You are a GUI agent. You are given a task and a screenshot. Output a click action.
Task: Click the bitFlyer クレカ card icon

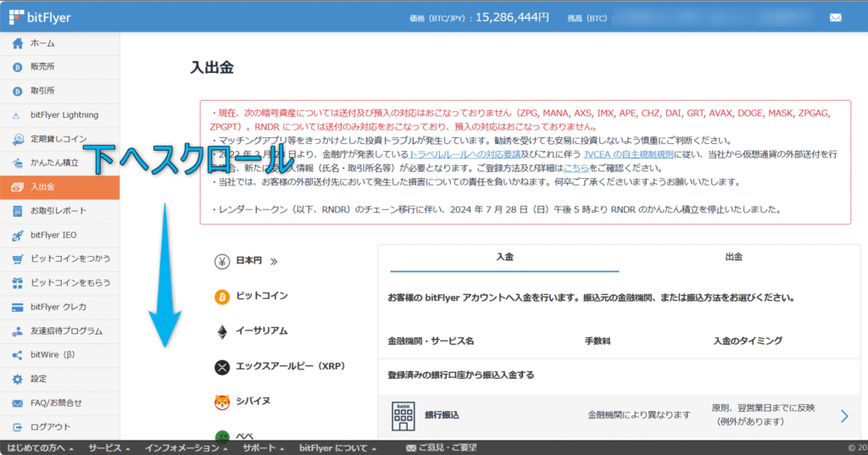click(x=18, y=308)
